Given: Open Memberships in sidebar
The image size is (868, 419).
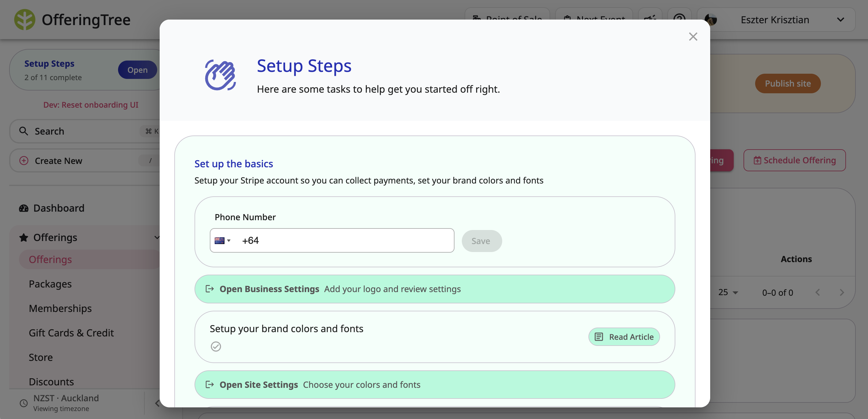Looking at the screenshot, I should tap(60, 308).
